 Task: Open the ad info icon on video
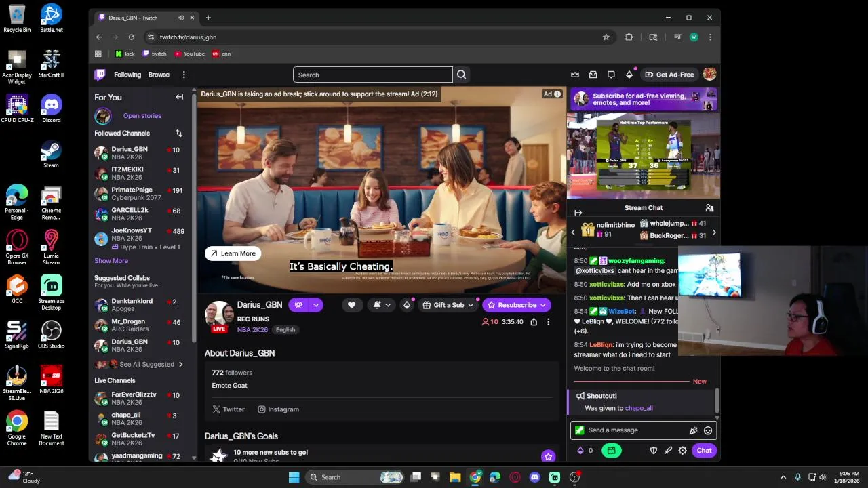point(557,94)
